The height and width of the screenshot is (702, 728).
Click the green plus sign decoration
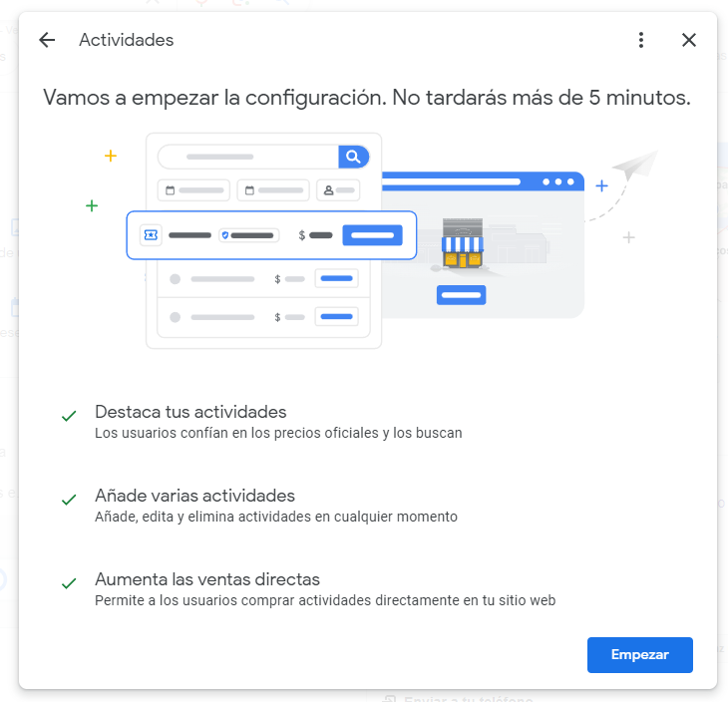tap(92, 205)
